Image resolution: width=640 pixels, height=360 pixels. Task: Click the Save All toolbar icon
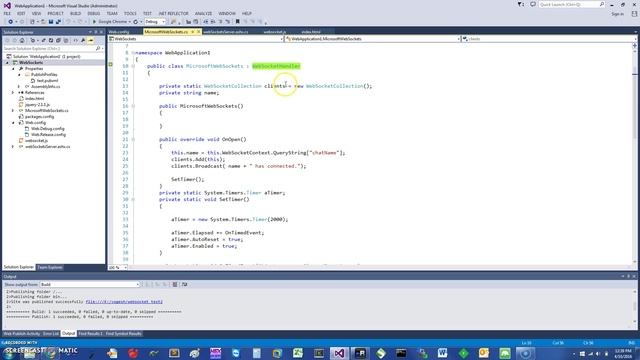click(58, 22)
